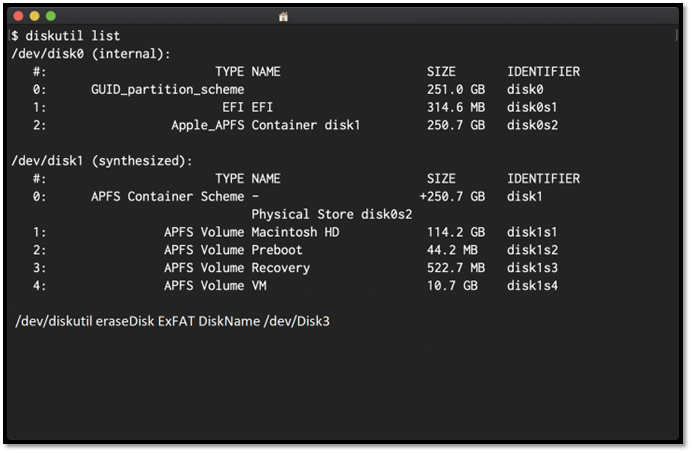Click 'GUID_partition_scheme' type entry

point(167,90)
